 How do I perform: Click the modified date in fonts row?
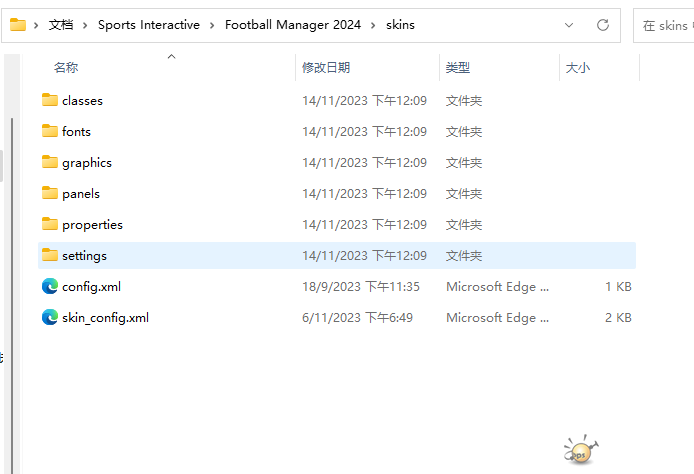[364, 132]
